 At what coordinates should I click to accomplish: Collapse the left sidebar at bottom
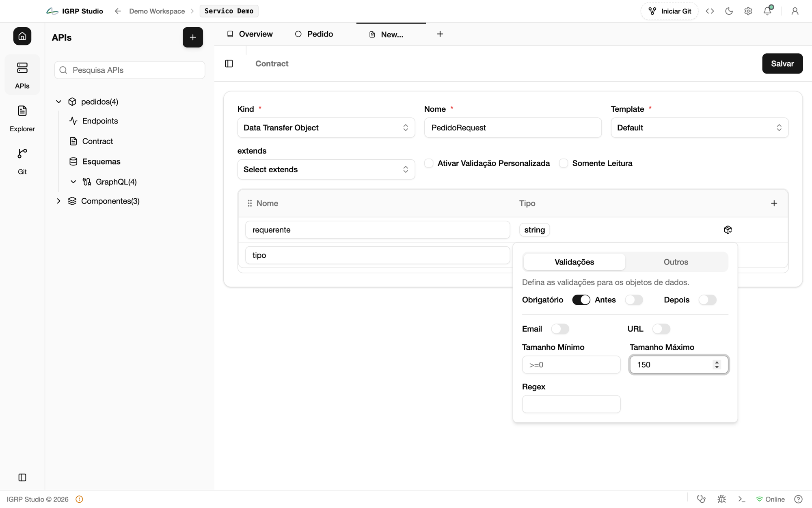click(x=22, y=477)
